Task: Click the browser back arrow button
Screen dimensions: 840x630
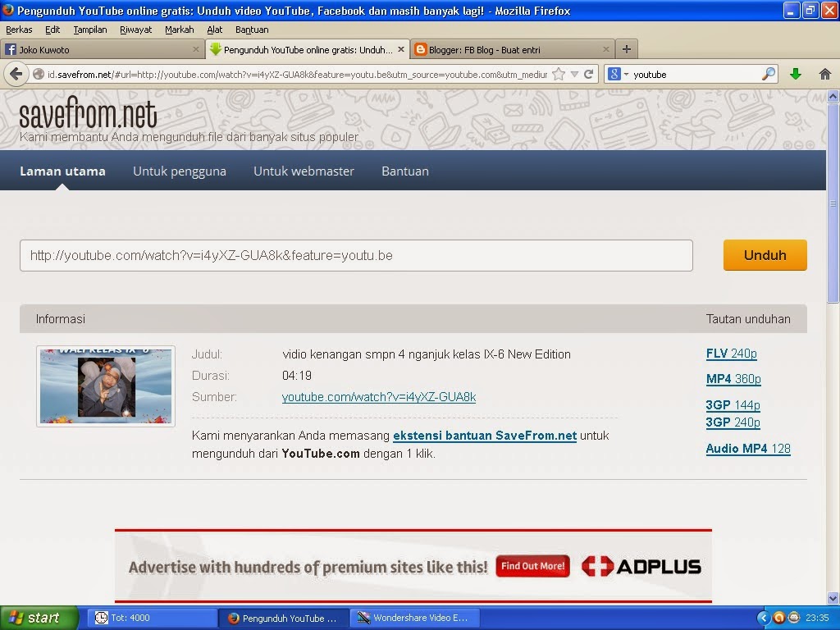Action: tap(16, 74)
